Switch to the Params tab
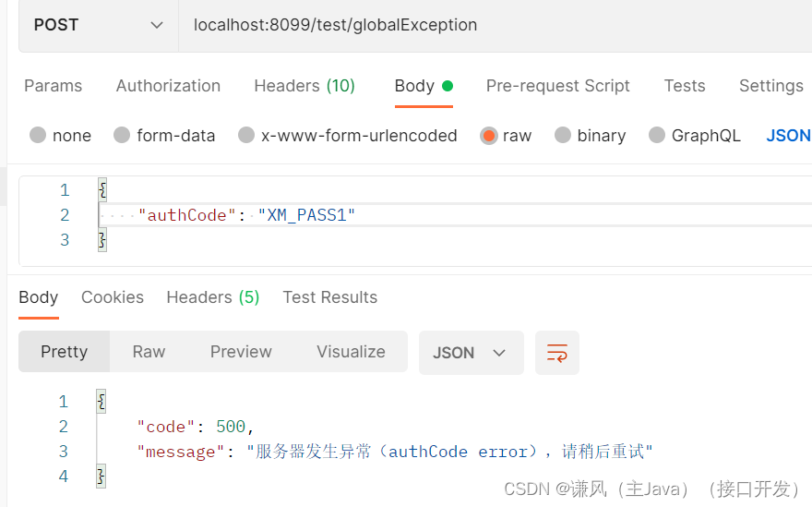Screen dimensions: 812x507 coord(53,86)
